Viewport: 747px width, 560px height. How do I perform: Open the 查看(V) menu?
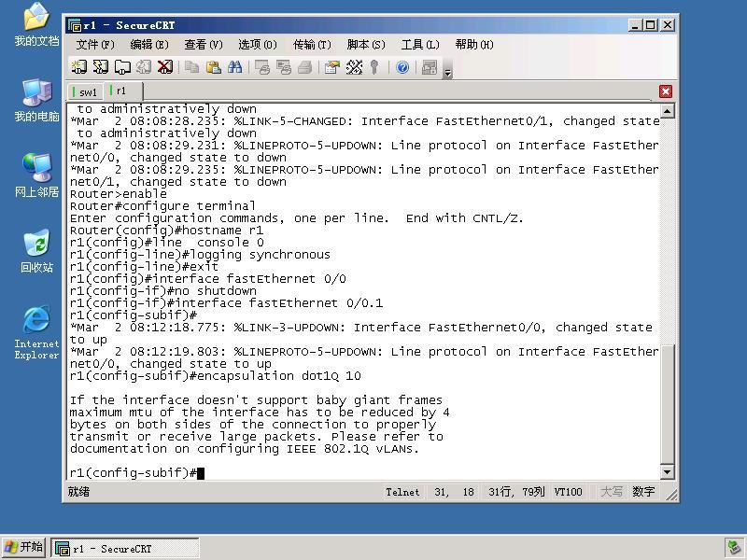pos(204,45)
